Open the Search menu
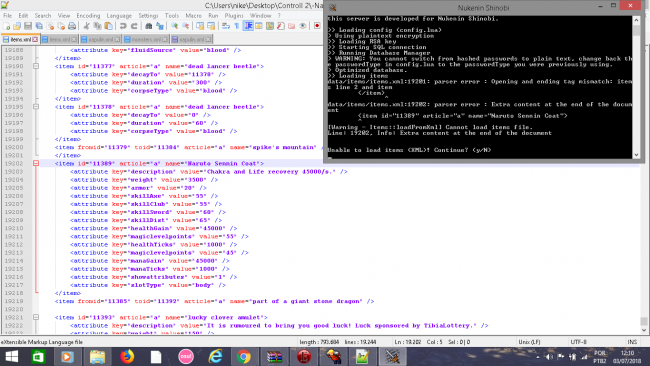The height and width of the screenshot is (366, 650). point(43,16)
